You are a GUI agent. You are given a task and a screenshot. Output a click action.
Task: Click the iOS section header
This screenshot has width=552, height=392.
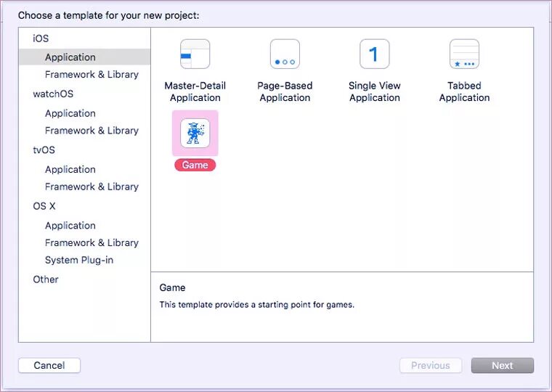point(41,38)
